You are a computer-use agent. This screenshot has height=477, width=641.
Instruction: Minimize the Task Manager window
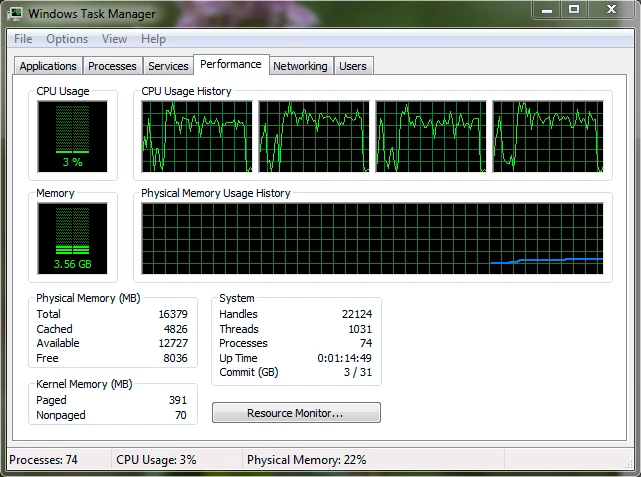547,10
